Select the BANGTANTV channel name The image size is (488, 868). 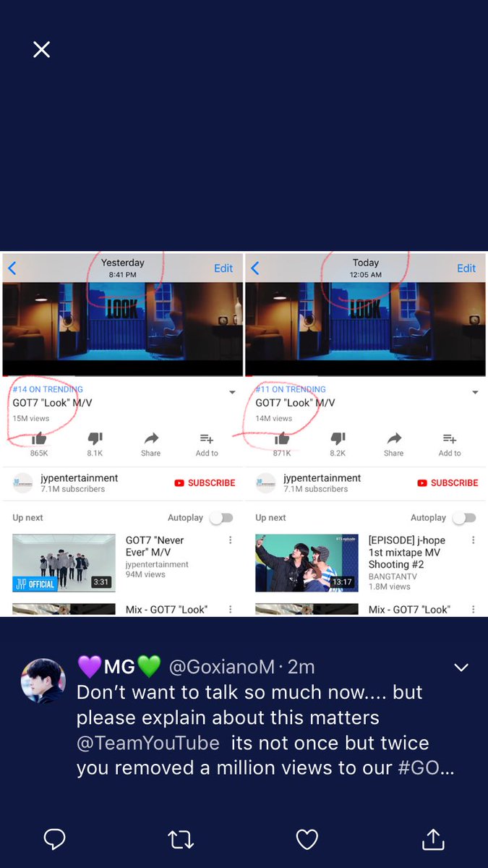point(393,576)
